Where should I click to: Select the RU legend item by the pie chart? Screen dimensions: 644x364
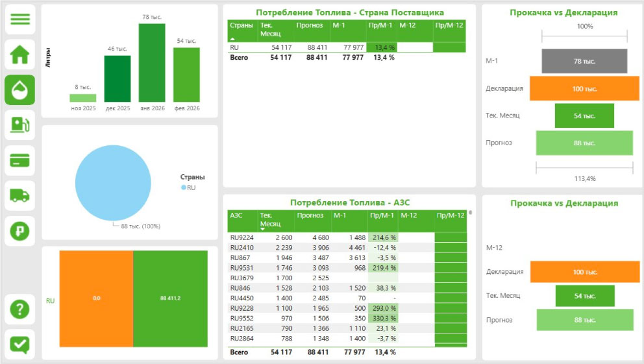188,188
